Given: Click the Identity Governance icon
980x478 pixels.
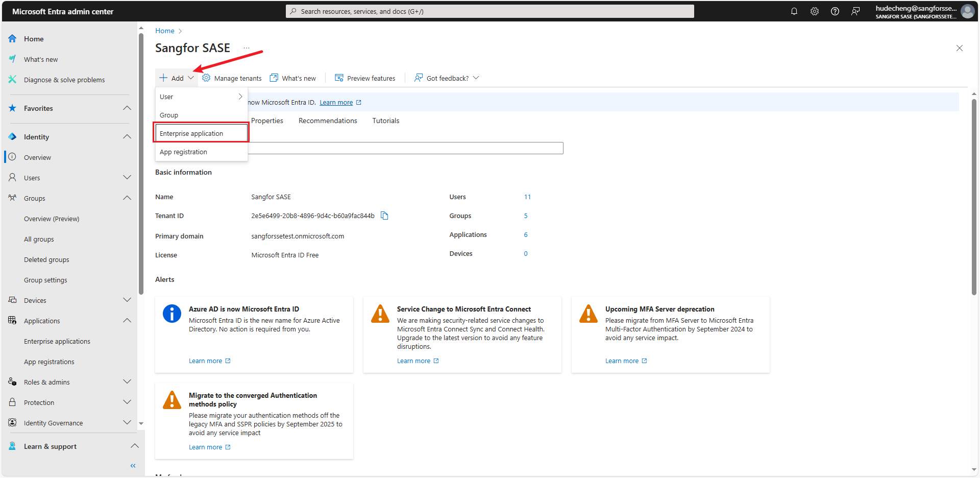Looking at the screenshot, I should [12, 423].
